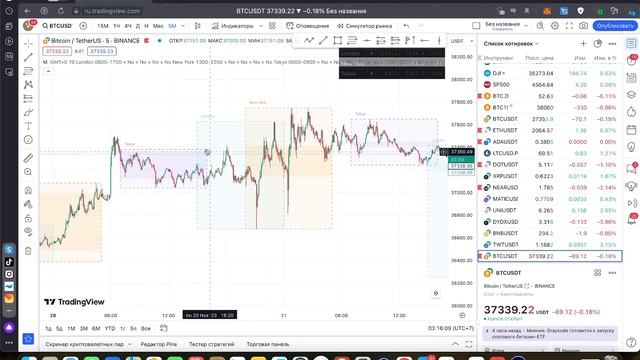Open the Торговая панель tab
Screen dimensions: 640x360
click(x=268, y=344)
